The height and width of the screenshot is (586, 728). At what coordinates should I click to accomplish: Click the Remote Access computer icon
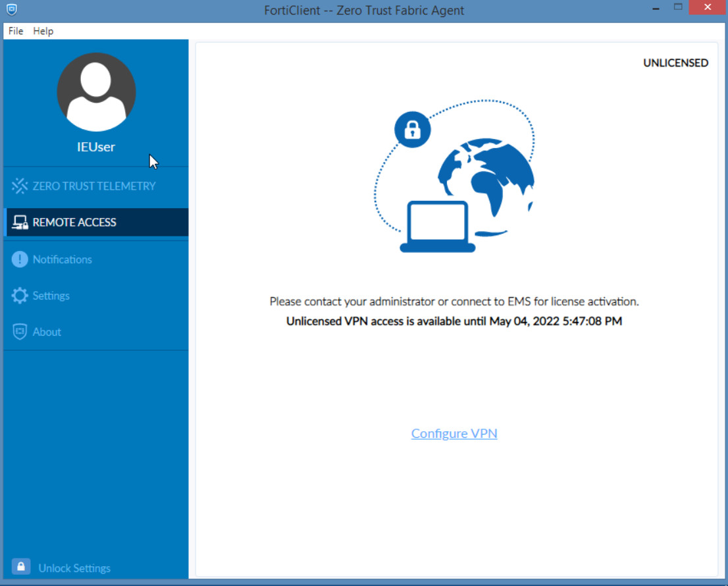(20, 223)
